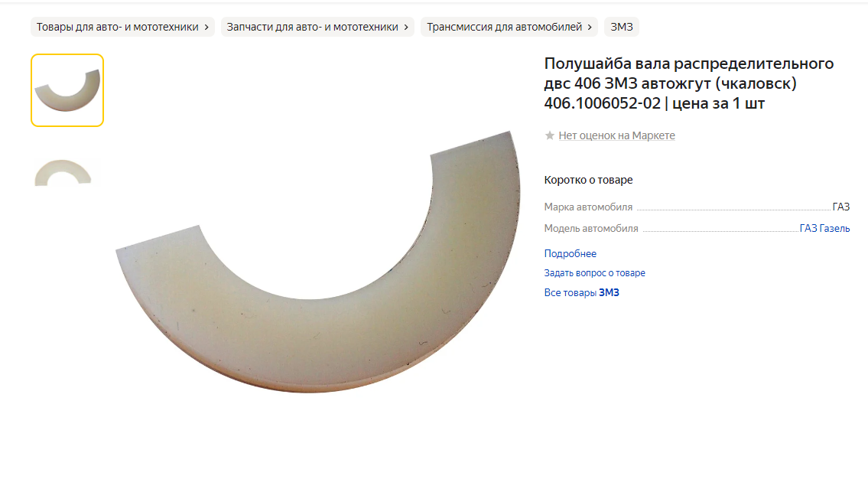This screenshot has width=868, height=479.
Task: View Все товары ЗМЗ link
Action: point(581,292)
